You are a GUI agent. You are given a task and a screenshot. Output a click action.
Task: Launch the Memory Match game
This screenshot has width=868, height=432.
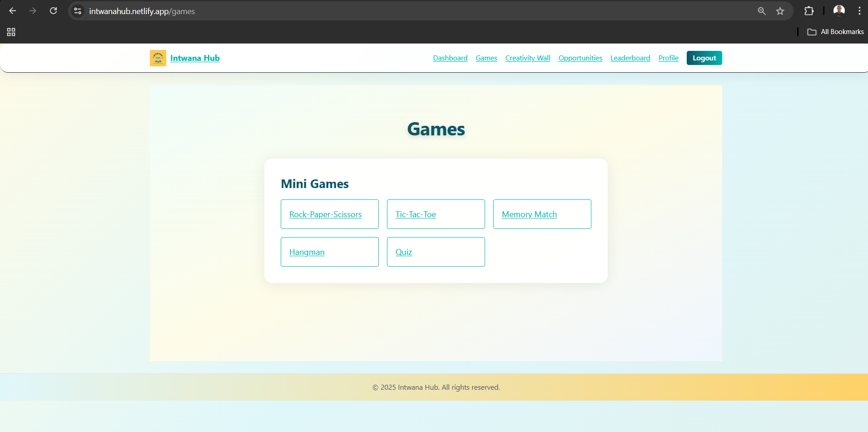coord(529,214)
